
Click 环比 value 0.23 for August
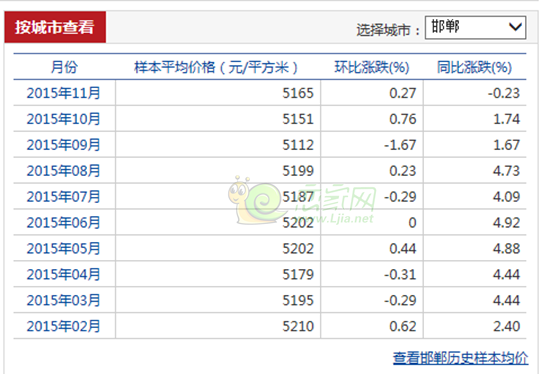pos(403,171)
